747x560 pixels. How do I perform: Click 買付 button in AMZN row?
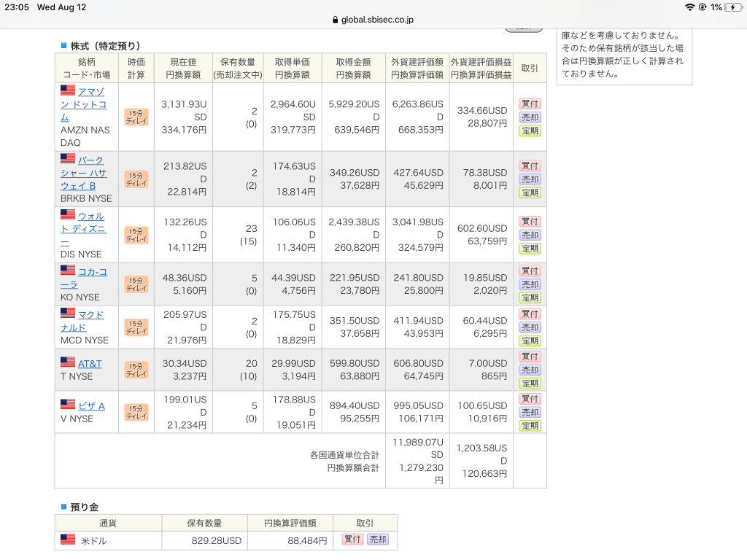(530, 104)
